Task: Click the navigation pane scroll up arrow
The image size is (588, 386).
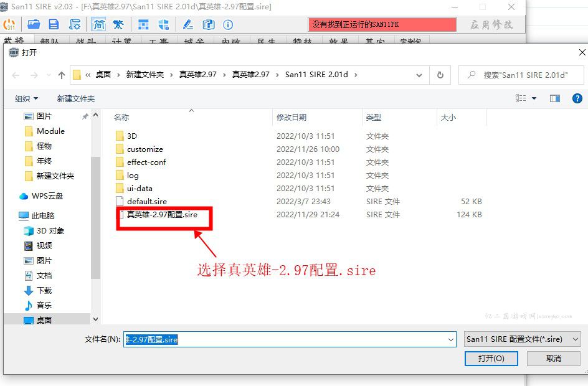Action: click(x=96, y=115)
